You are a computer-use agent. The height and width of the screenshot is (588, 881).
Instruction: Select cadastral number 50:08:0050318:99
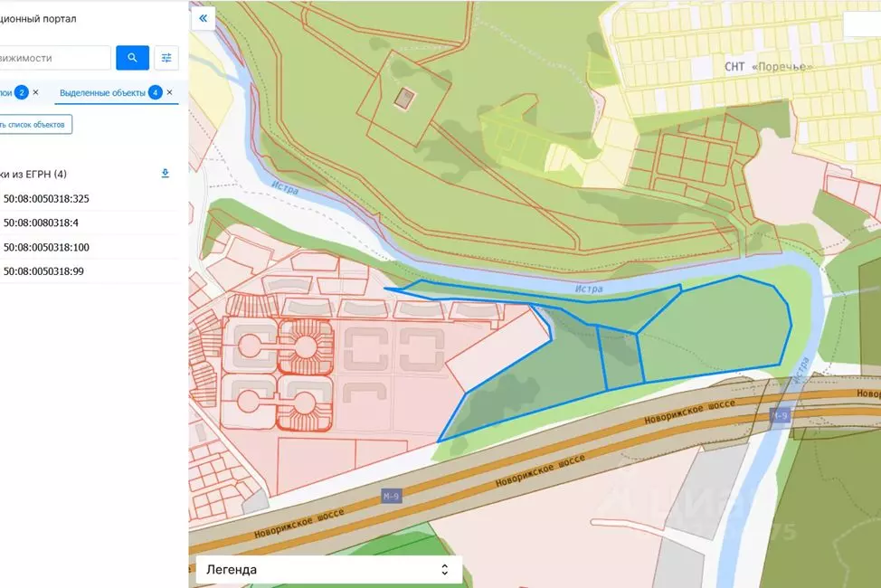pos(43,271)
